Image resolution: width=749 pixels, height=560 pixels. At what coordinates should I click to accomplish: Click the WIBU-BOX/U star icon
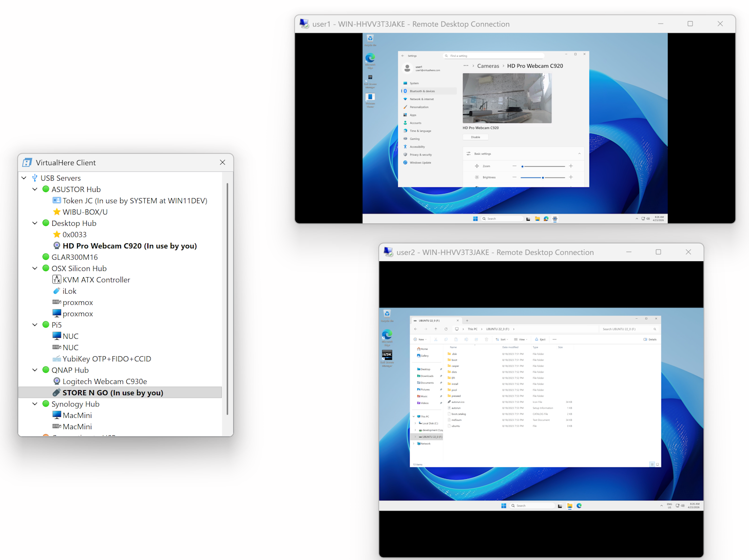coord(57,212)
